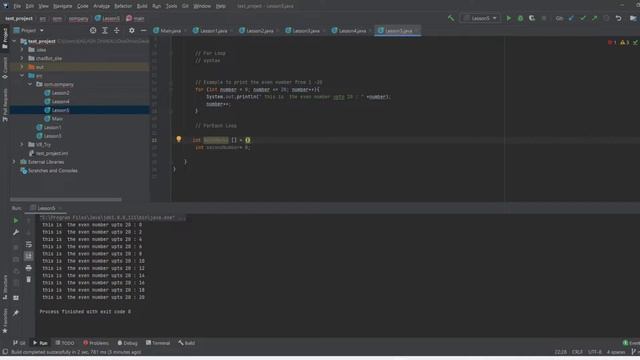
Task: Collapse all nodes icon in Project panel
Action: (x=117, y=31)
